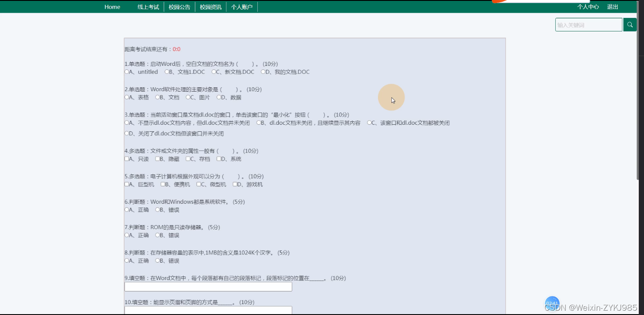Check the C、存档 checkbox

click(188, 159)
